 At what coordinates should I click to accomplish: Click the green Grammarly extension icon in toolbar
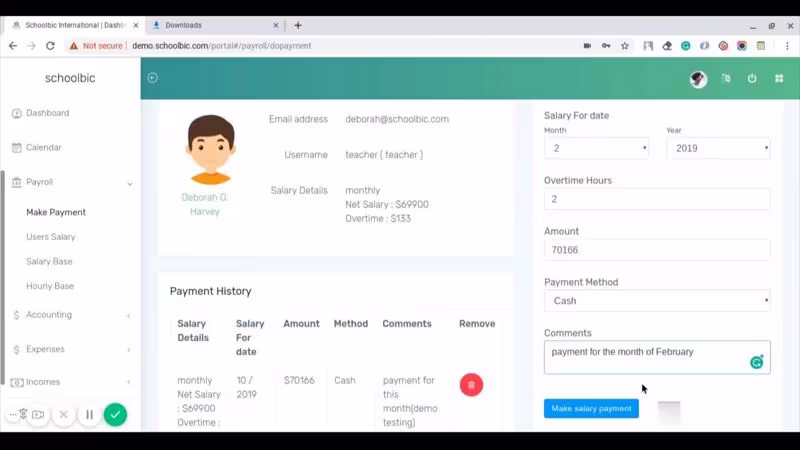686,46
